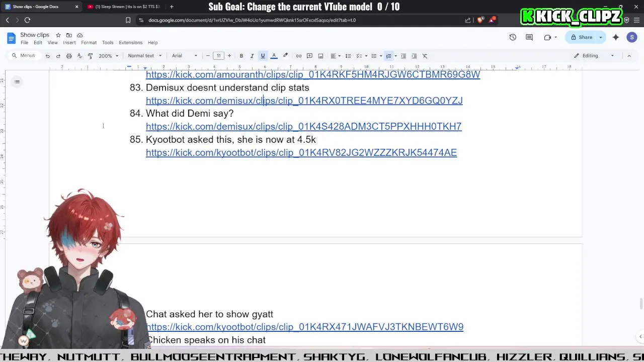The image size is (644, 362).
Task: Open the highlight color picker
Action: tap(285, 56)
